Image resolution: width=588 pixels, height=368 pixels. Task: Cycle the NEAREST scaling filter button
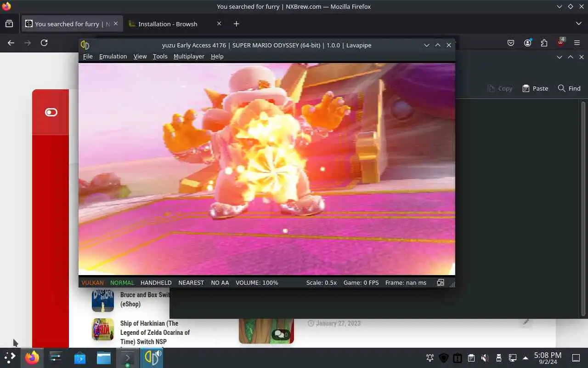(x=191, y=282)
